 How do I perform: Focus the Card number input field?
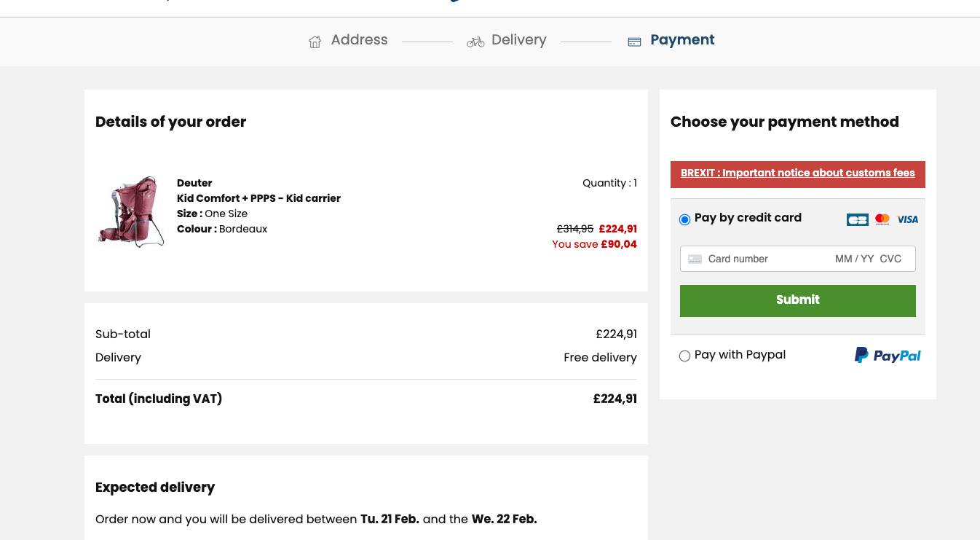764,259
